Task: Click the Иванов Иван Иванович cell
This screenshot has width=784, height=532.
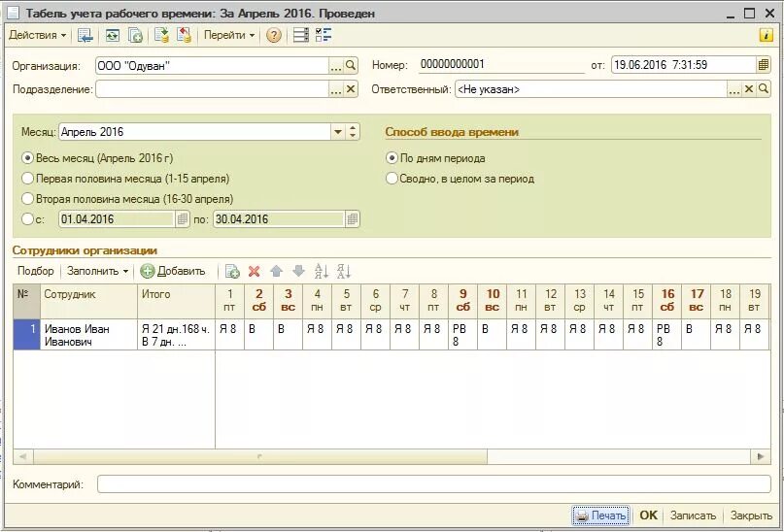Action: click(x=88, y=335)
